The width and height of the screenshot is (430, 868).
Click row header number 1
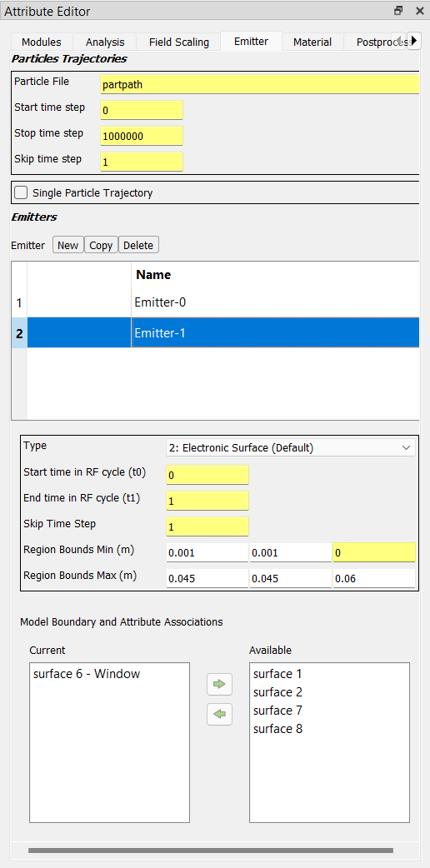click(19, 303)
